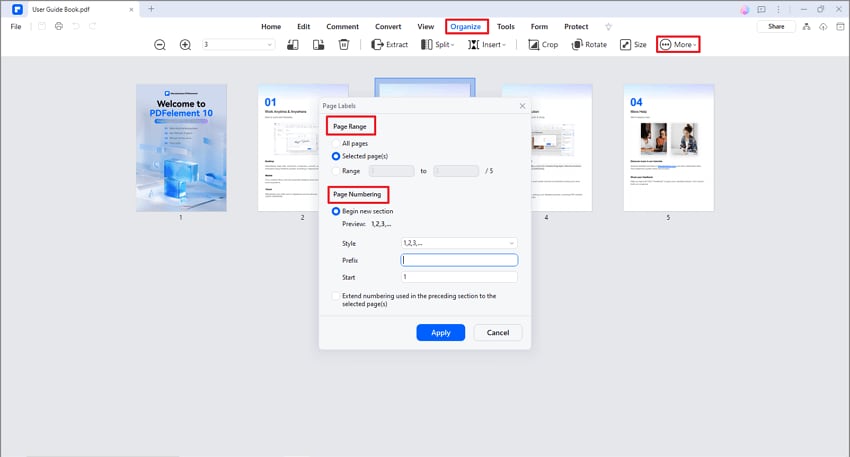
Task: Click the Cancel button
Action: pos(498,333)
